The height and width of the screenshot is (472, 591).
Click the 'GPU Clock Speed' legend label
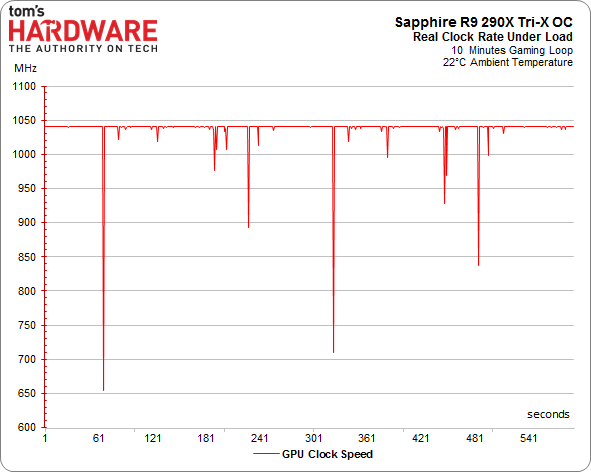click(327, 454)
